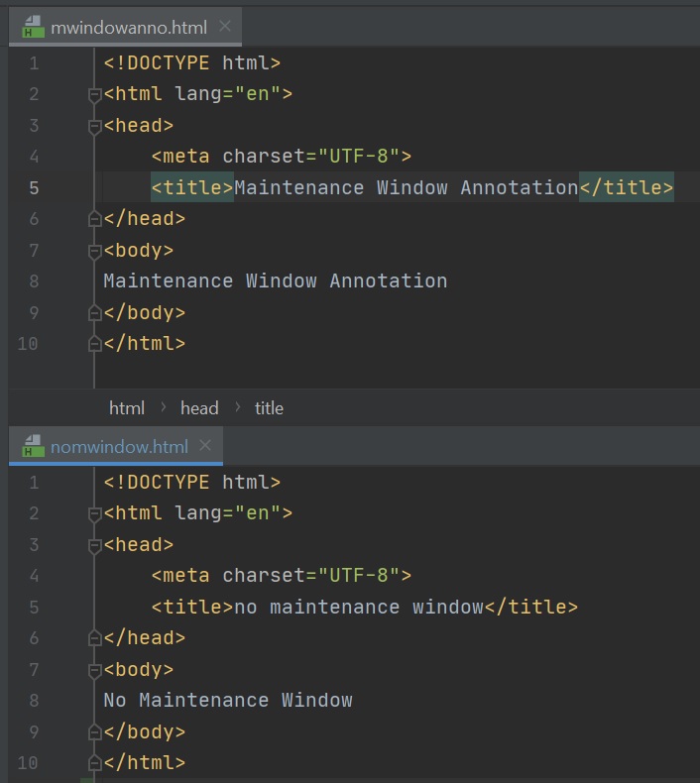Fold the head section in nomwindow.html
This screenshot has height=783, width=700.
(x=95, y=546)
